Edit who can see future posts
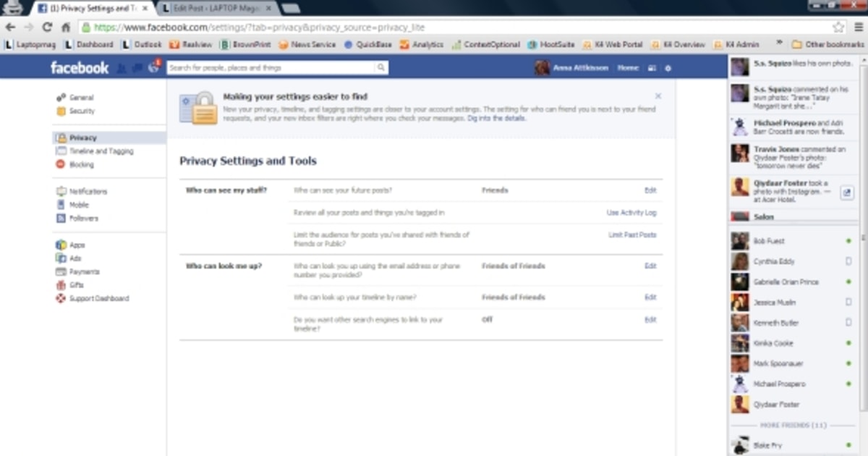The image size is (868, 456). pyautogui.click(x=650, y=190)
